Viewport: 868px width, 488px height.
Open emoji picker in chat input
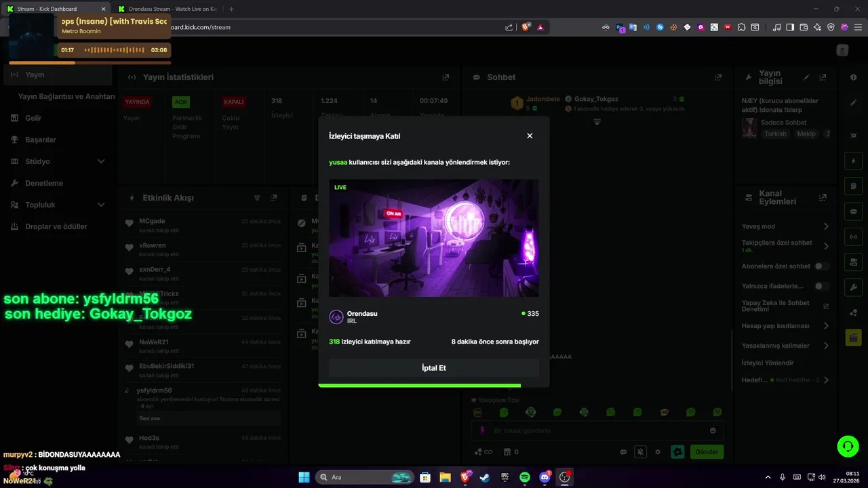click(713, 430)
